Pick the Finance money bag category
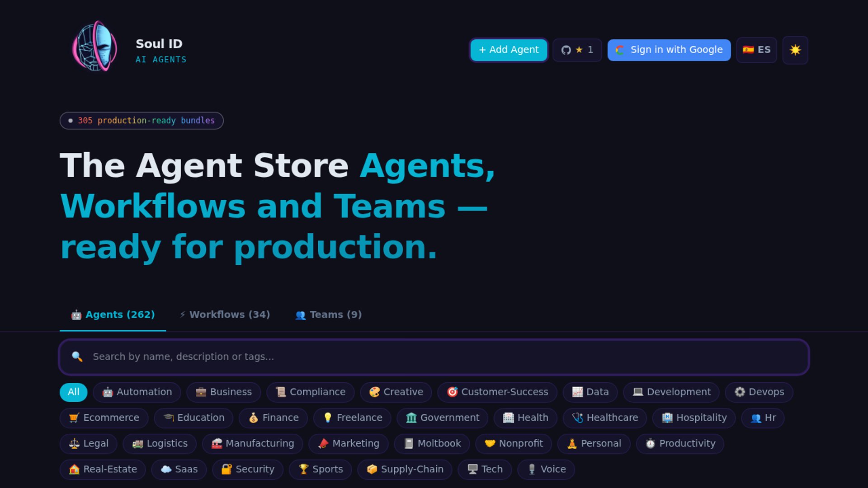 [x=273, y=418]
